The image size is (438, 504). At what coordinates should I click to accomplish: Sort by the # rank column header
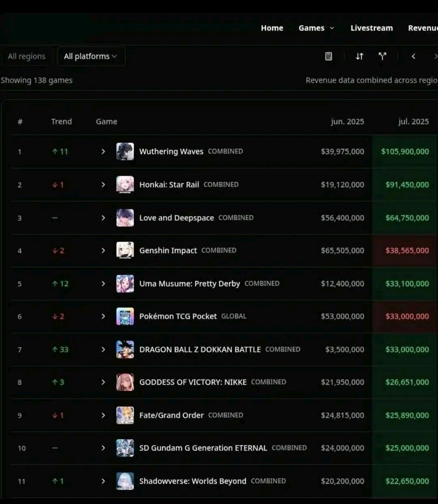click(20, 122)
